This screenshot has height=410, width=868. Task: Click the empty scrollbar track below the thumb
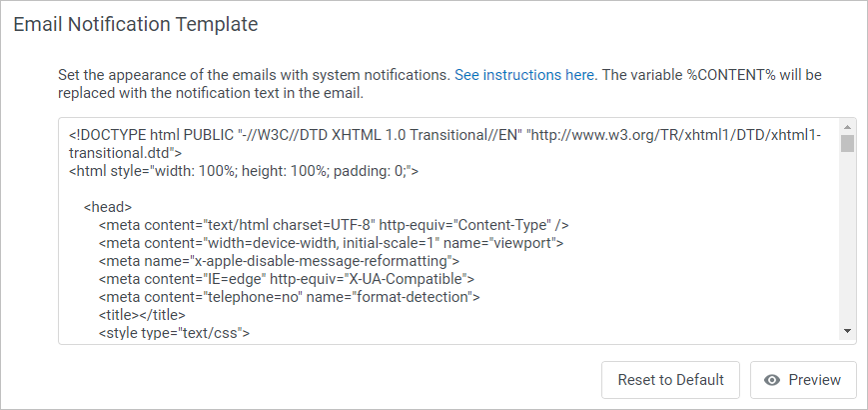click(847, 238)
